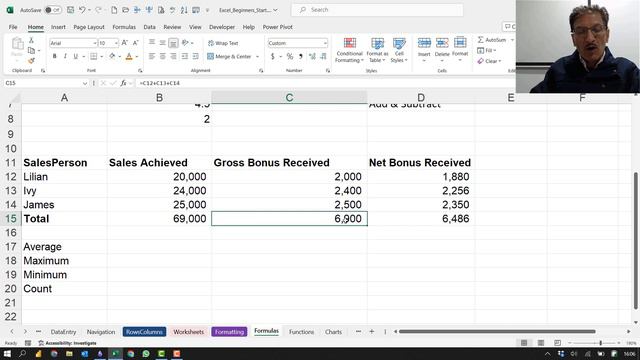Toggle Wrap Text
The width and height of the screenshot is (640, 360).
click(x=223, y=43)
